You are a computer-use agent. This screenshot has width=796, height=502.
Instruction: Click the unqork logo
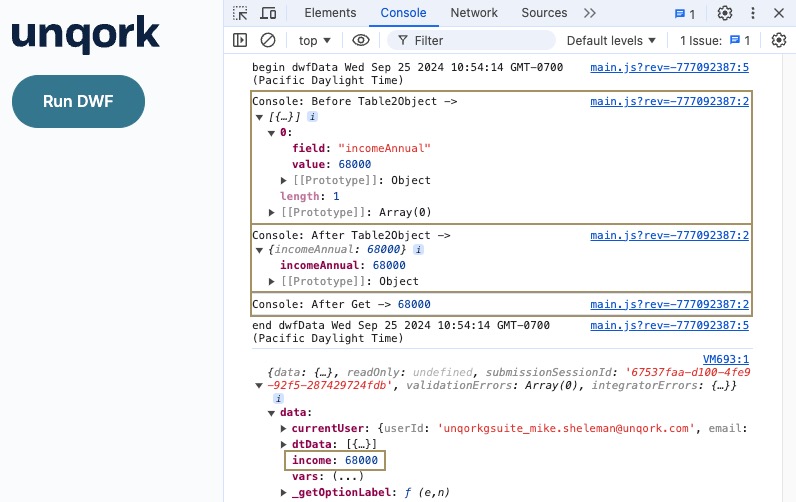pyautogui.click(x=85, y=34)
